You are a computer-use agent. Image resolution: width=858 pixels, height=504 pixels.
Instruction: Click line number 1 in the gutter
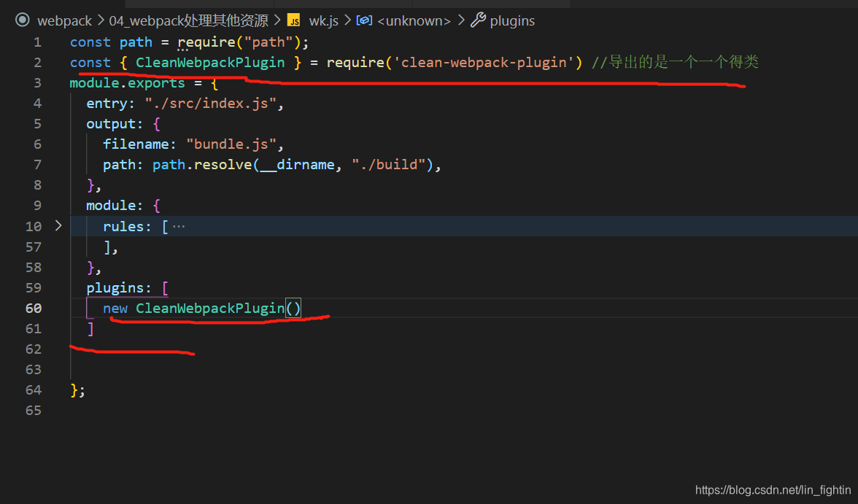tap(37, 42)
